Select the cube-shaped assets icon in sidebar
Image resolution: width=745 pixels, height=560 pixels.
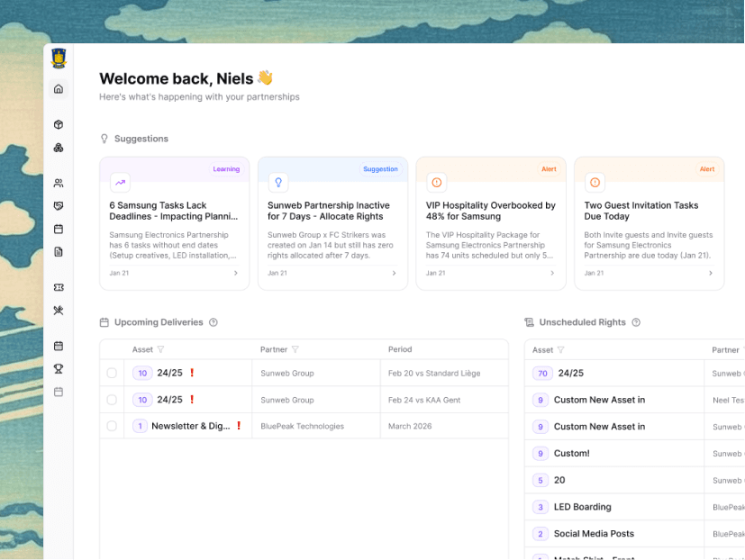58,124
